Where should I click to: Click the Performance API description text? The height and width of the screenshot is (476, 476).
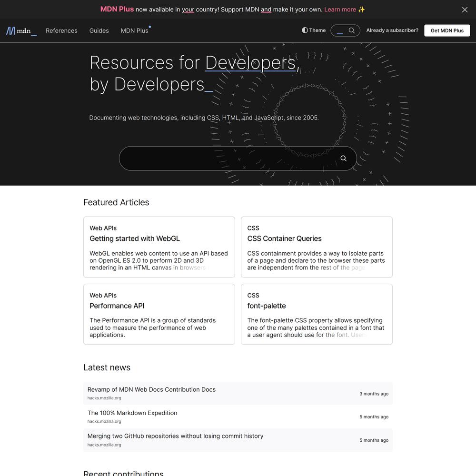pyautogui.click(x=153, y=327)
